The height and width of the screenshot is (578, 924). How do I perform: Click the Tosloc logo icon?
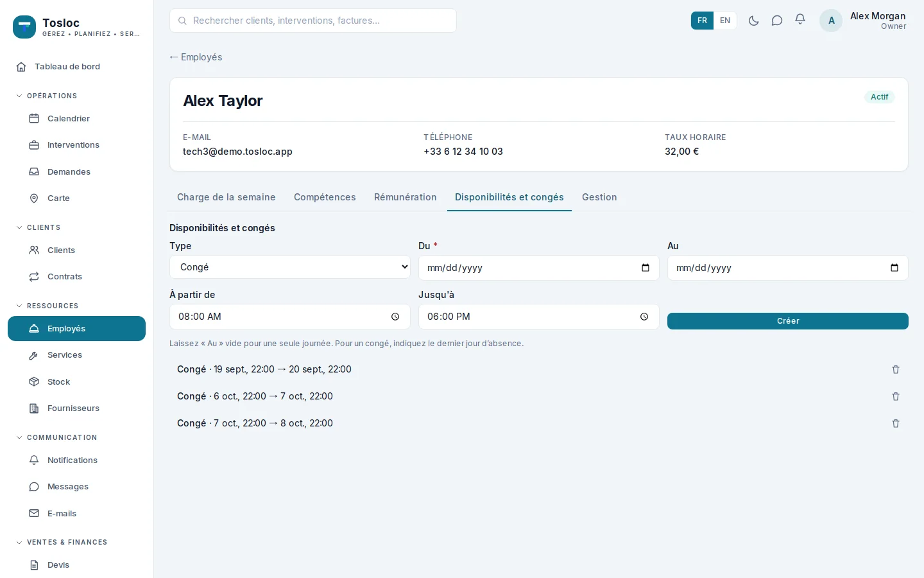tap(24, 27)
